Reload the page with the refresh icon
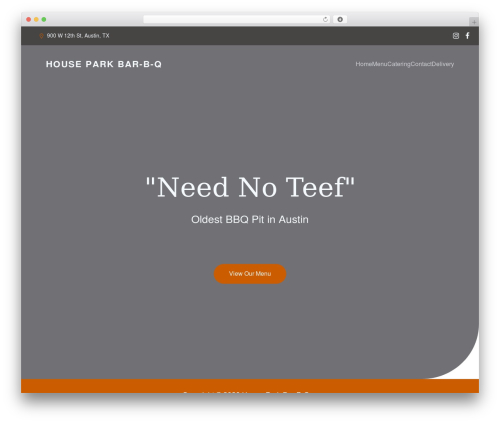 tap(325, 20)
